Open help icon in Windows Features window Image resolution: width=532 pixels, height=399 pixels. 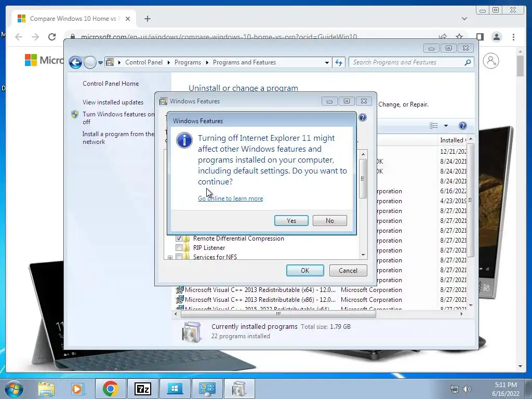click(x=362, y=117)
